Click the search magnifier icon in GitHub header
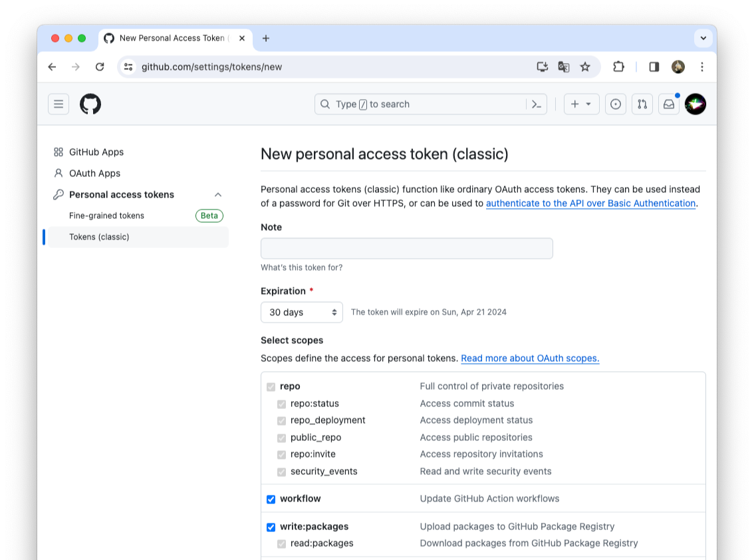Viewport: 754px width, 560px height. 325,104
